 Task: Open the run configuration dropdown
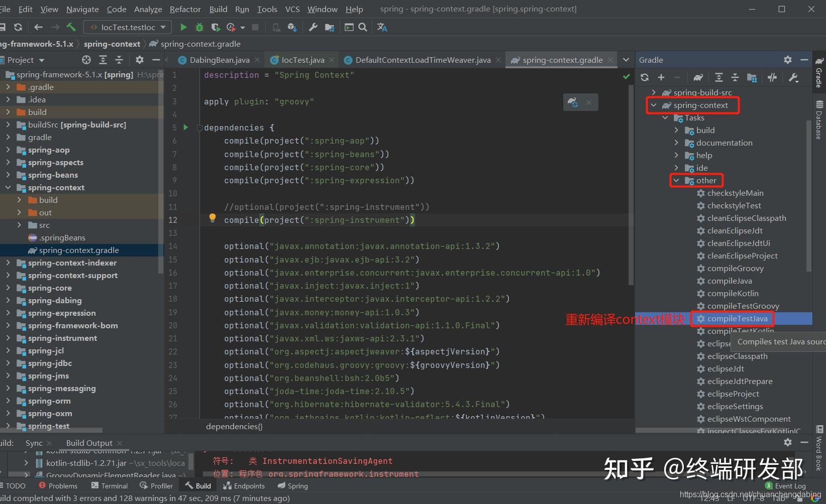coord(162,27)
